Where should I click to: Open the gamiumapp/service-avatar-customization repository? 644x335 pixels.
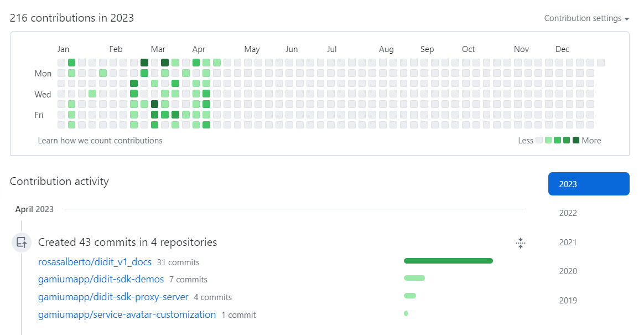(127, 315)
